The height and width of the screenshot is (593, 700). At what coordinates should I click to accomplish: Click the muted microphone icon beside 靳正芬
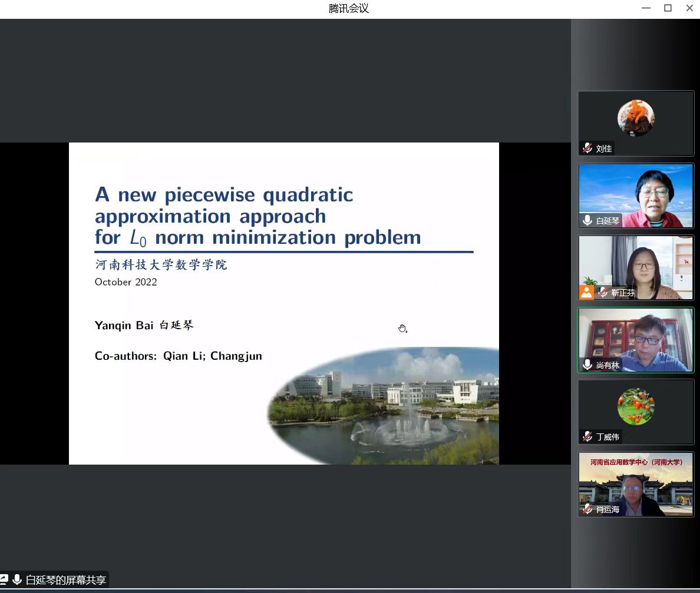tap(603, 292)
